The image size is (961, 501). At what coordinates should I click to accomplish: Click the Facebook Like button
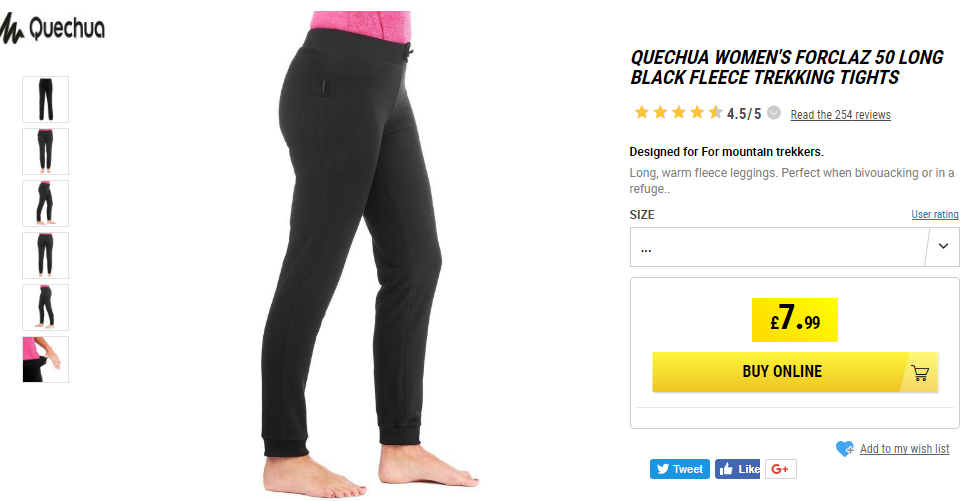[737, 469]
